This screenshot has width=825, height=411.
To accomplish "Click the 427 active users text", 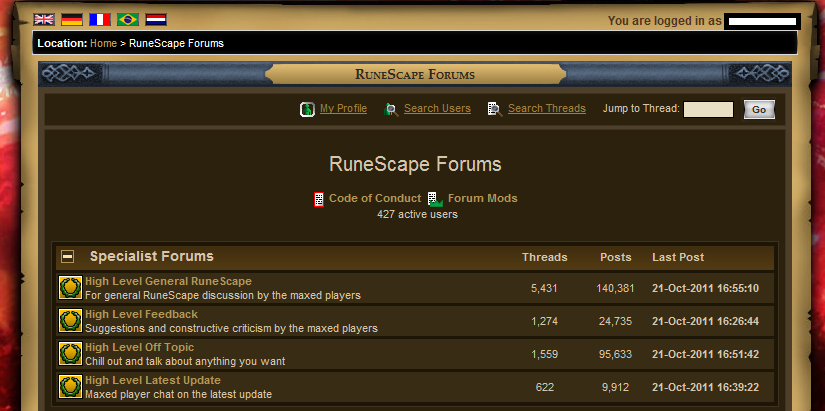I will click(417, 215).
